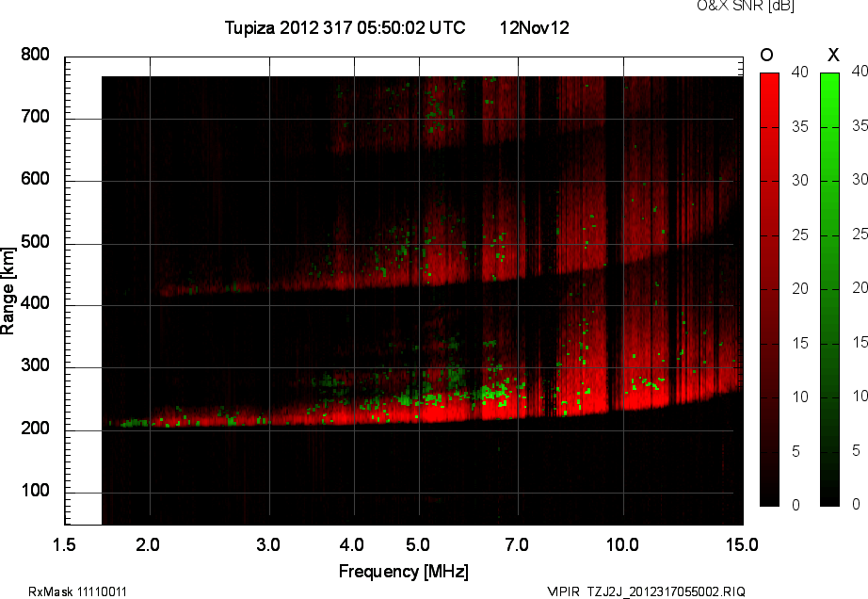Click the 15.0 tick on the frequency axis
The image size is (868, 599).
tap(742, 544)
